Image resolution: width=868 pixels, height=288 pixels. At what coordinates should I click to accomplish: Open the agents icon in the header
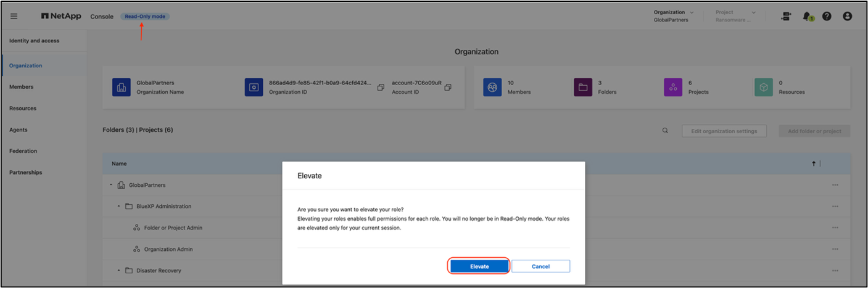(787, 17)
